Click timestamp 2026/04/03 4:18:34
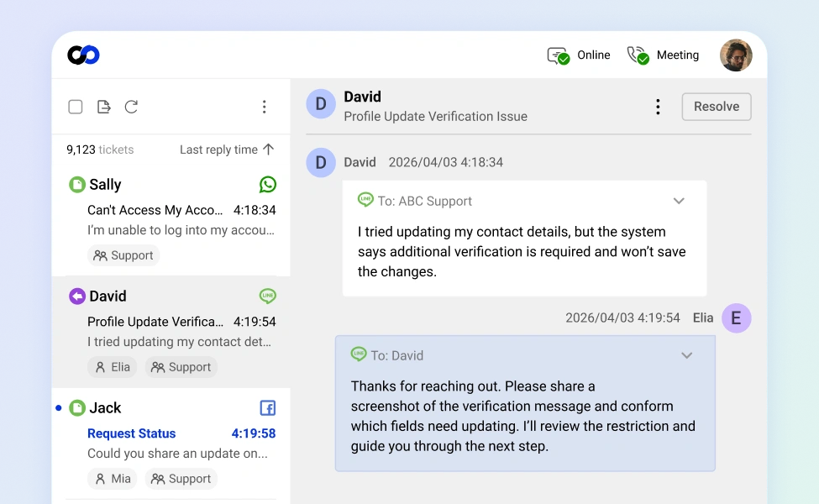This screenshot has width=819, height=504. click(445, 162)
